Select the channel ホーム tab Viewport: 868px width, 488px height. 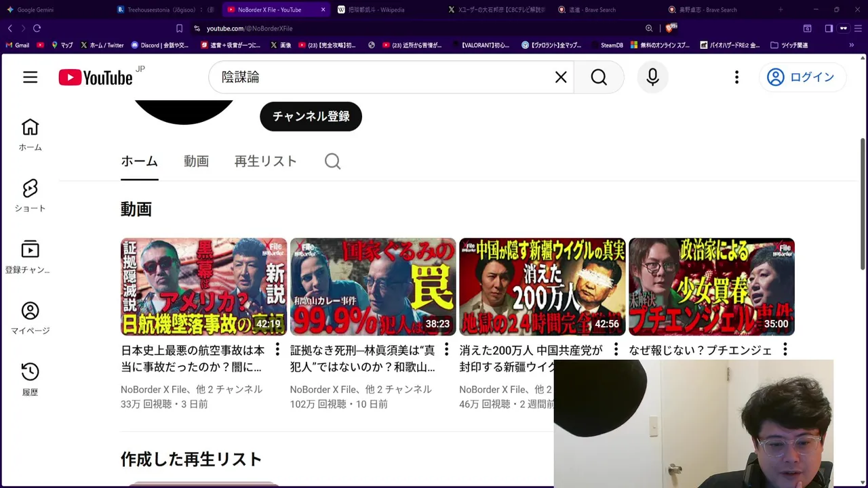click(140, 161)
